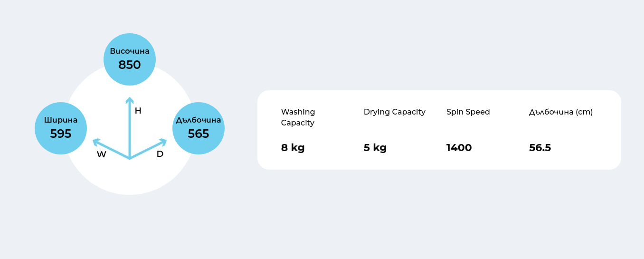Click the Височина 850 height circle
Viewport: 644px width, 259px height.
coord(130,59)
